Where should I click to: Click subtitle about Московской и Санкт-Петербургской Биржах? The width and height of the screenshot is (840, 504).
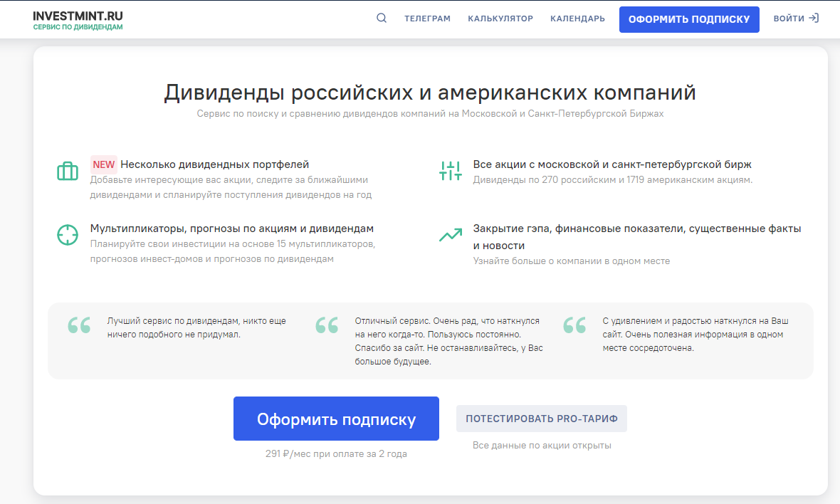point(430,114)
